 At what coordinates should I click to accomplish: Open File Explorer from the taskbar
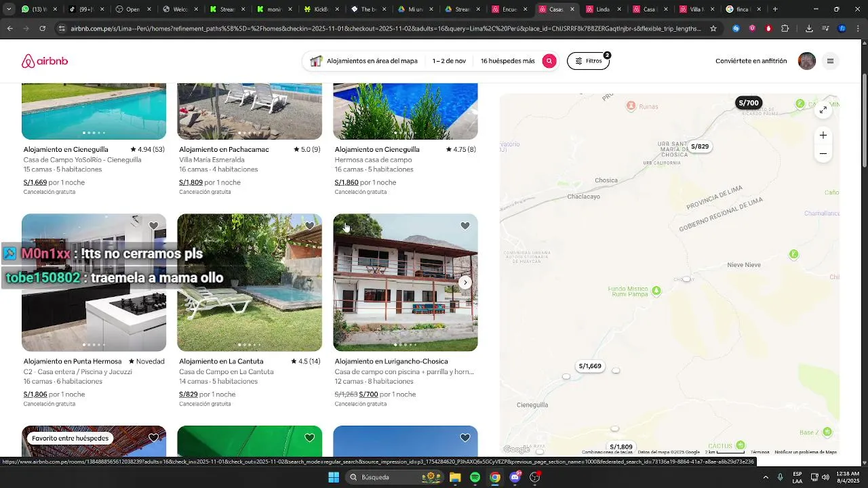455,477
